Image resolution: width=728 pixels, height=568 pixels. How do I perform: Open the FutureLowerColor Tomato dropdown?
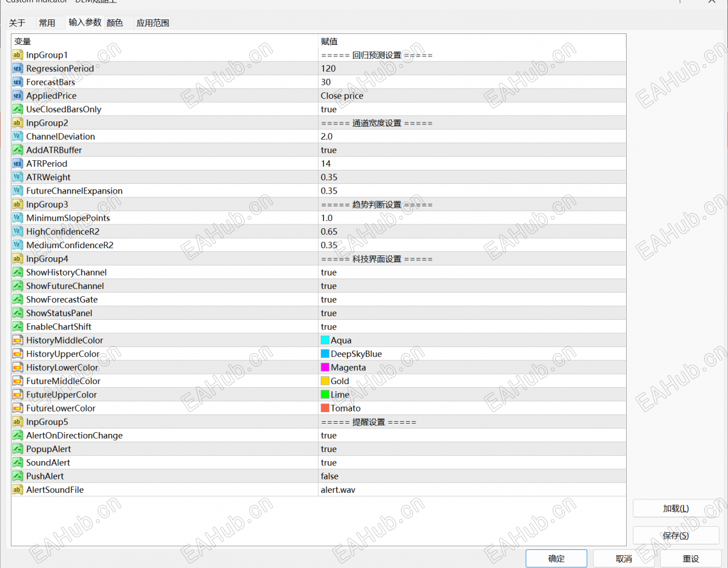[x=472, y=408]
